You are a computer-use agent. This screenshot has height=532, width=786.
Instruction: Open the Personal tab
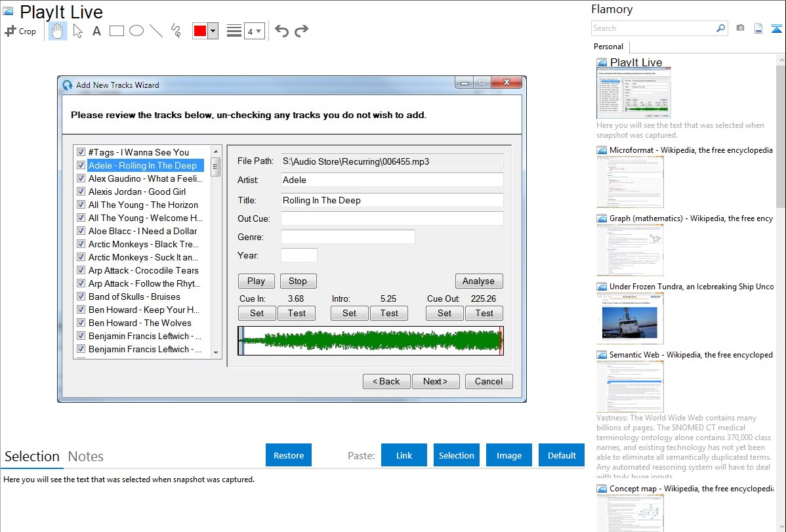pyautogui.click(x=608, y=47)
